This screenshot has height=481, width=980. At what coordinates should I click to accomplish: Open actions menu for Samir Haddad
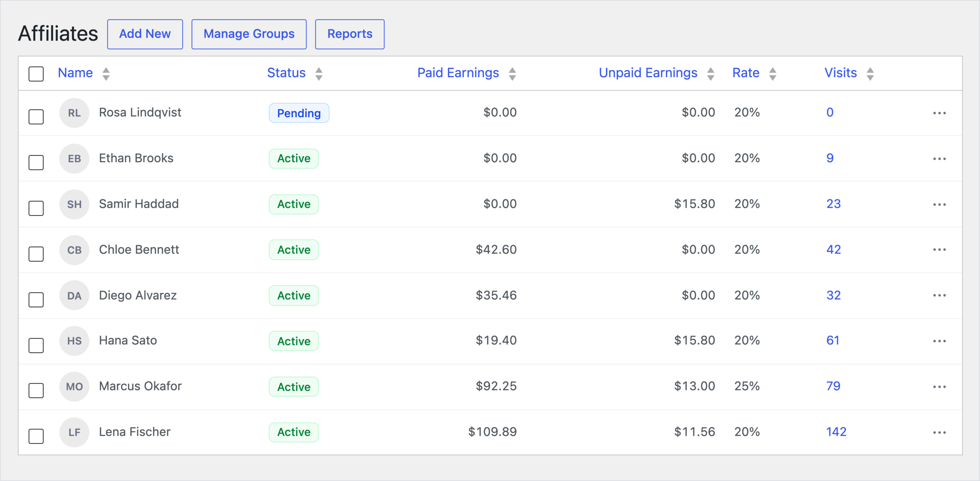[x=939, y=204]
